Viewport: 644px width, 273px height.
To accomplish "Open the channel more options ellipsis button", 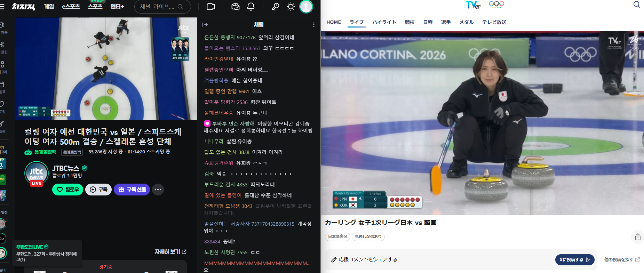I will point(158,190).
